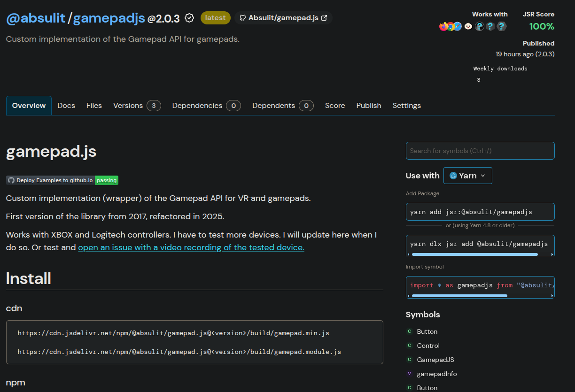This screenshot has width=575, height=392.
Task: Click the yellow 'latest' version tag
Action: 216,18
